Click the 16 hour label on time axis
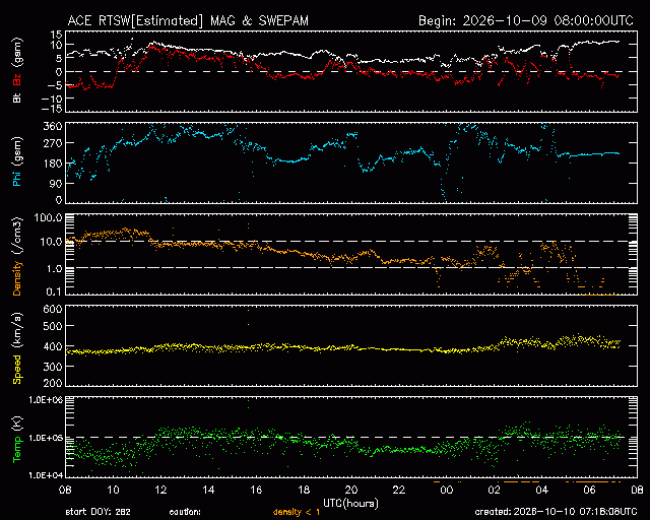Viewport: 650px width, 520px height. 256,490
